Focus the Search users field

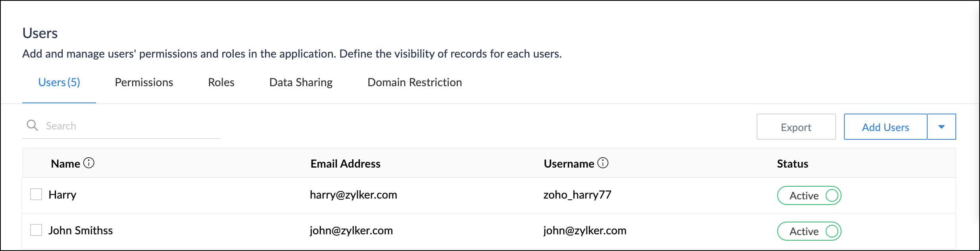[131, 126]
